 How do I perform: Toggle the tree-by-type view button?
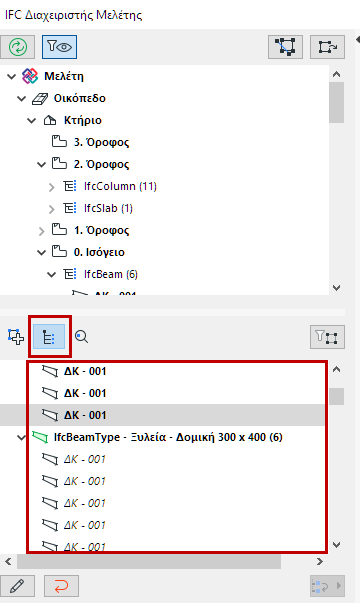49,336
